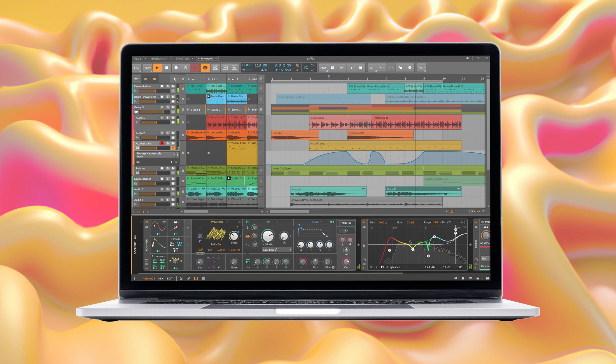Launch the Scene 2 clip
Viewport: 616px width, 364px height.
pos(209,109)
